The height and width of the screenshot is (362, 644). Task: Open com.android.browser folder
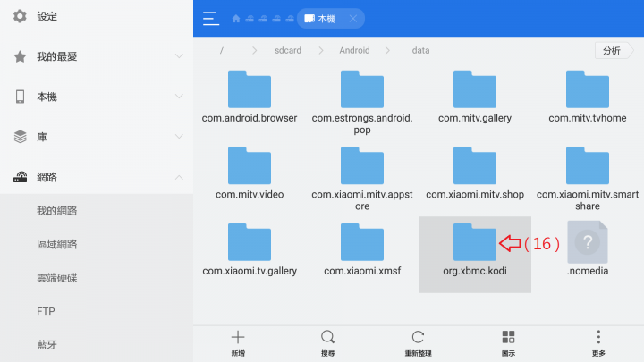[250, 97]
